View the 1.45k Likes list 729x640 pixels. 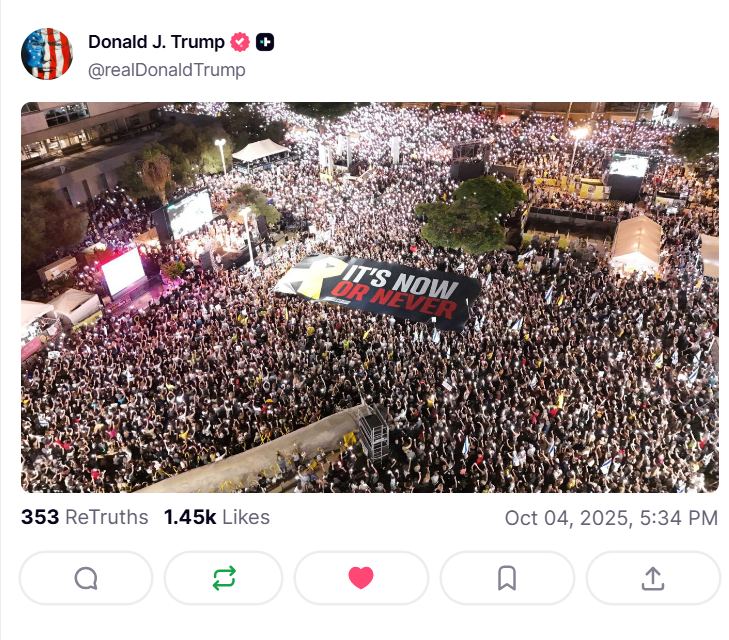coord(217,517)
